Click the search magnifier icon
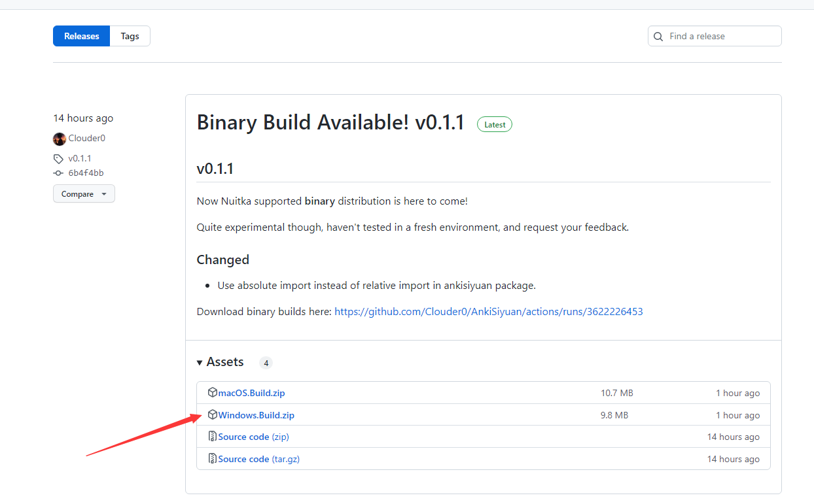 (658, 37)
